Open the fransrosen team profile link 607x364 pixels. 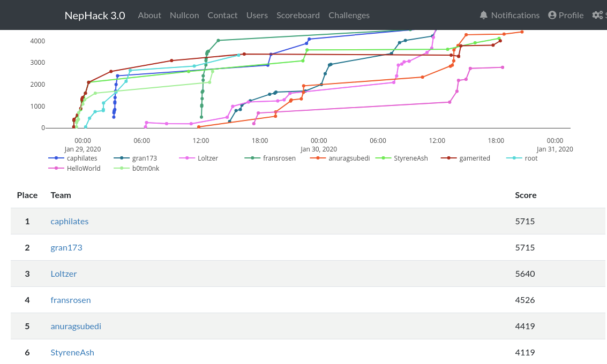tap(71, 300)
